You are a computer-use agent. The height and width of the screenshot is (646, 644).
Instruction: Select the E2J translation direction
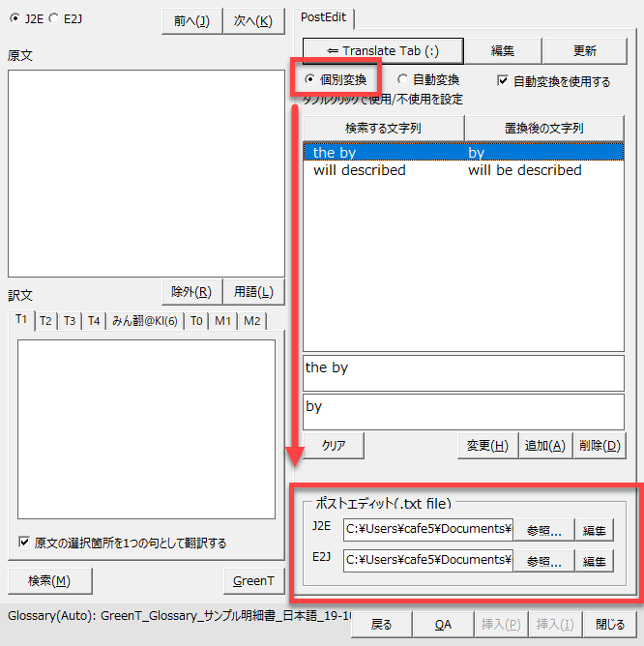click(x=54, y=18)
